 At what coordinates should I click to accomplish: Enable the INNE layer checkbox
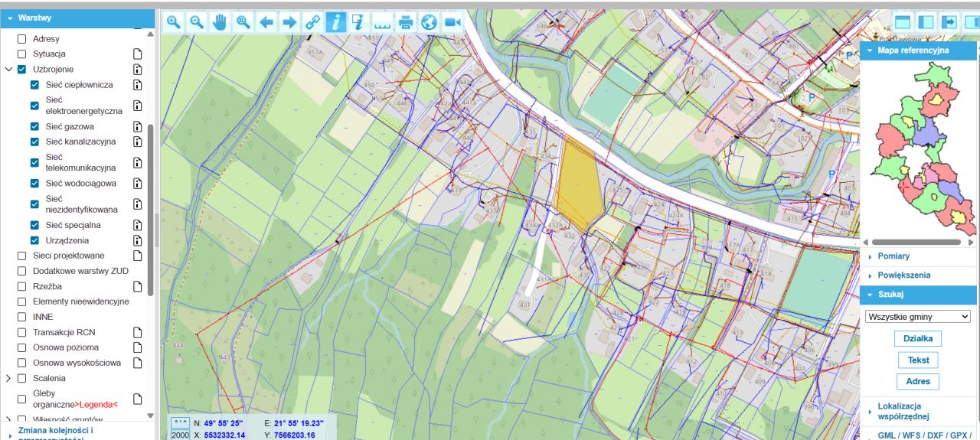[22, 317]
